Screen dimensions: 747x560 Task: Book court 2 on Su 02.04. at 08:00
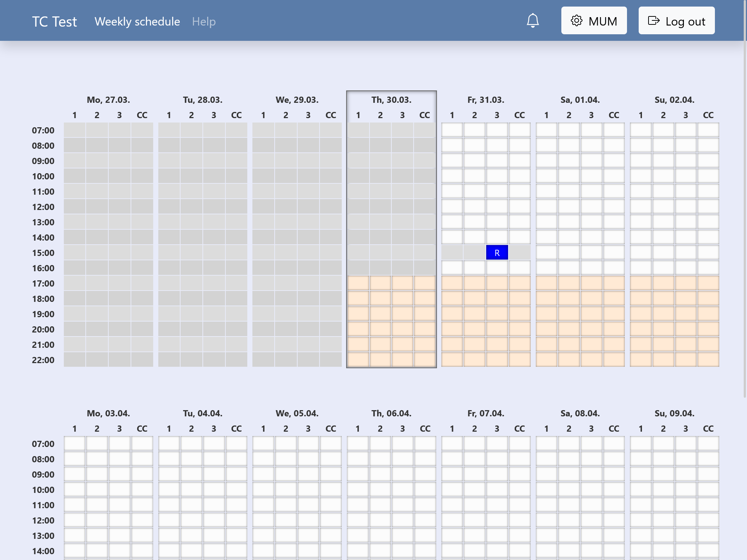pos(663,145)
